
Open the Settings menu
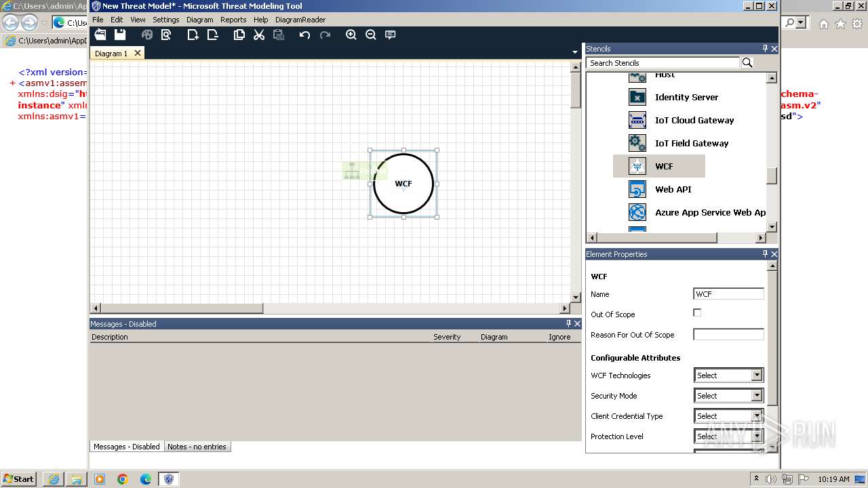(166, 20)
